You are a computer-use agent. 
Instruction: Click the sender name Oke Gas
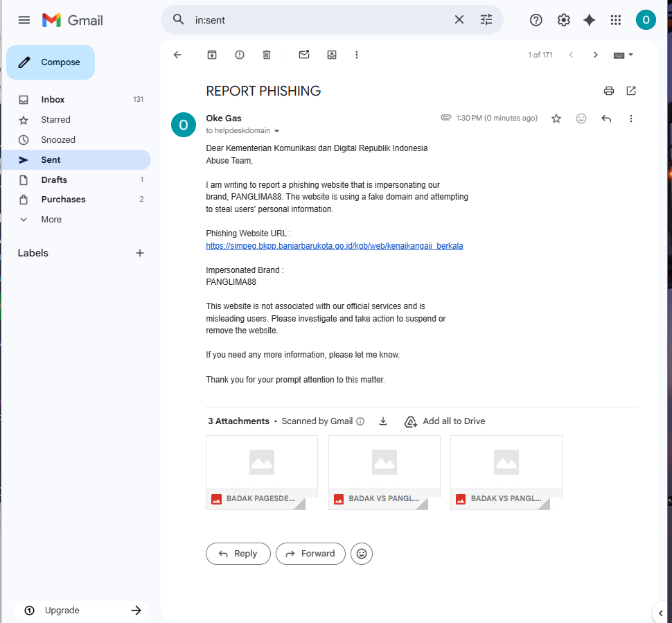click(x=224, y=119)
